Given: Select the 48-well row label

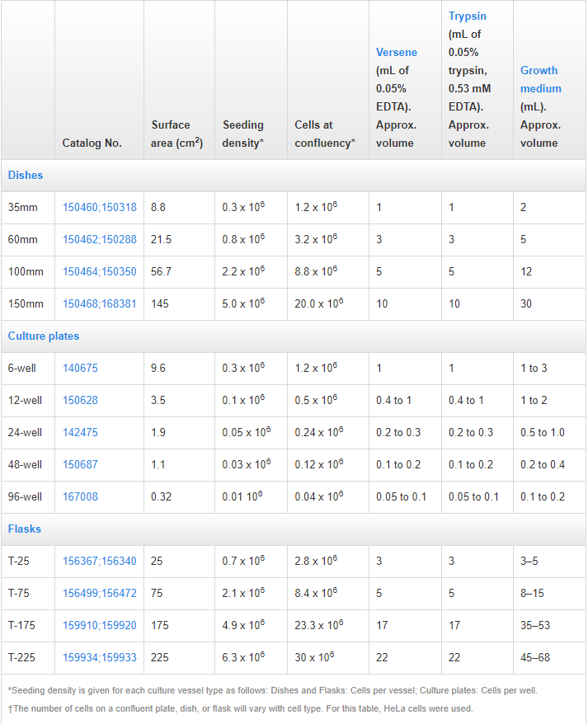Looking at the screenshot, I should coord(25,464).
